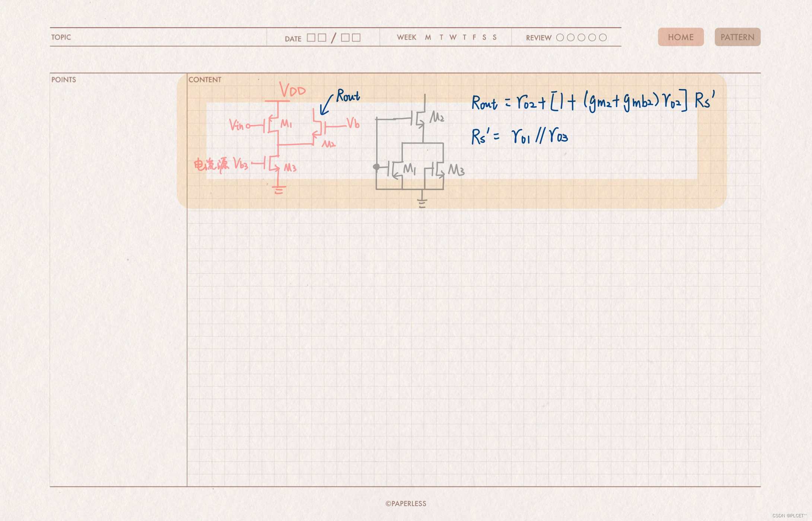
Task: Select the T between W and F
Action: (464, 37)
